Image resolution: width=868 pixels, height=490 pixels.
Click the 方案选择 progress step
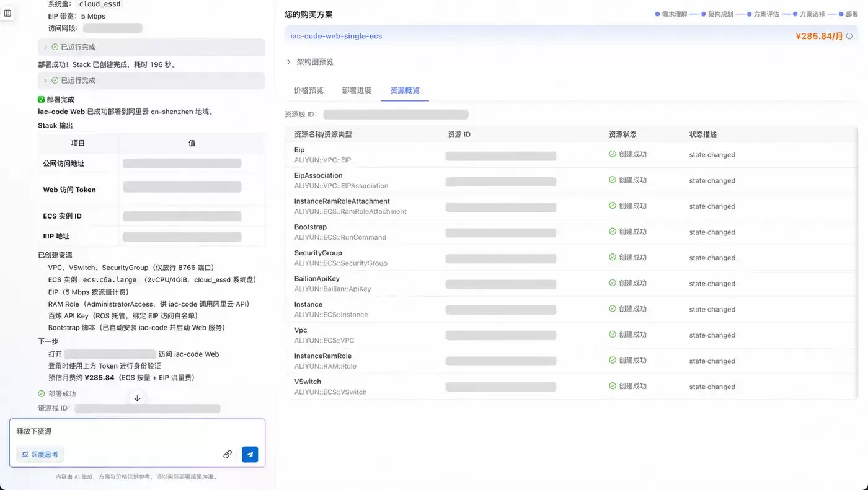tap(809, 14)
